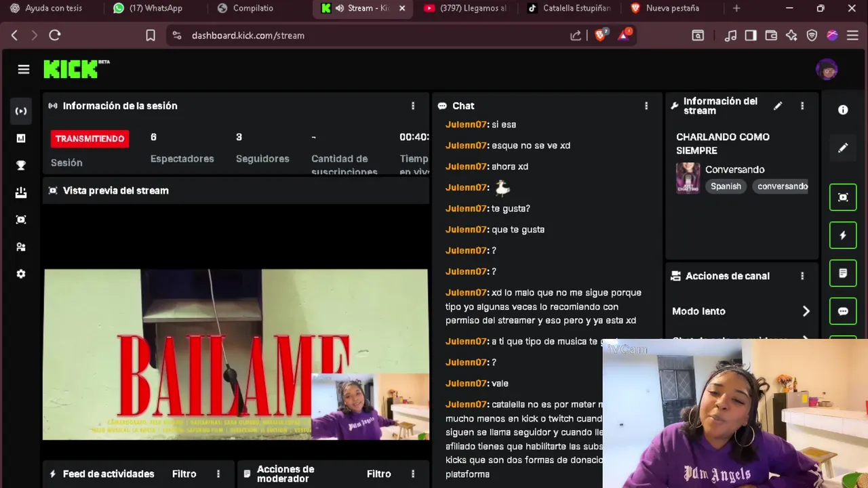Open the Acciones de moderador Filtro

pos(379,474)
